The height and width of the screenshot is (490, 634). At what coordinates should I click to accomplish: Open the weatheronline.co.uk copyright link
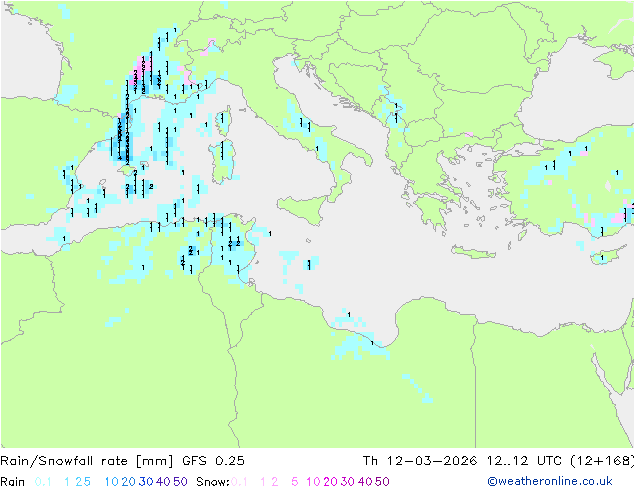click(549, 481)
